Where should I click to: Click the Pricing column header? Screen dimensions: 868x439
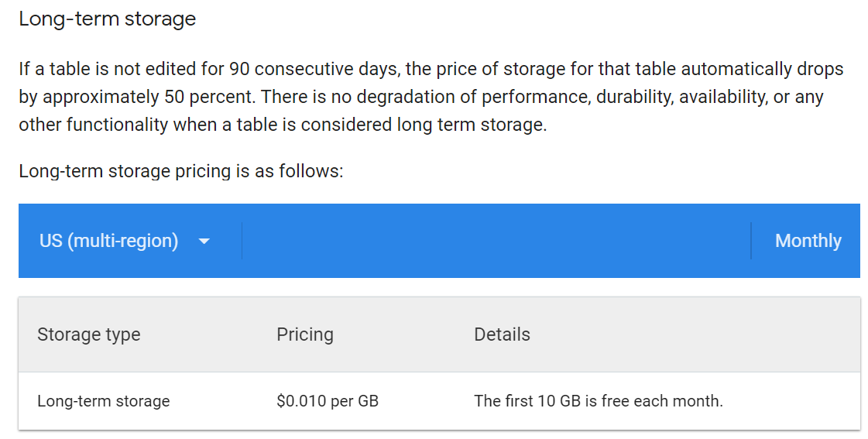[305, 334]
